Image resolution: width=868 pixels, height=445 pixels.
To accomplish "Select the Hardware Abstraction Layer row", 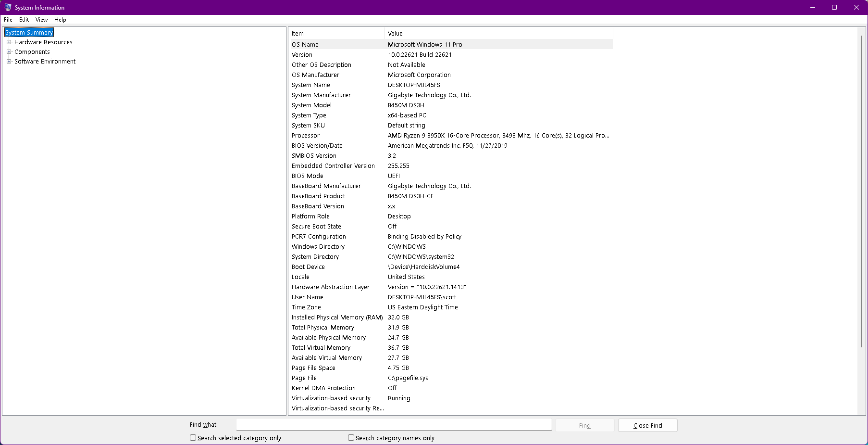I will click(x=451, y=287).
